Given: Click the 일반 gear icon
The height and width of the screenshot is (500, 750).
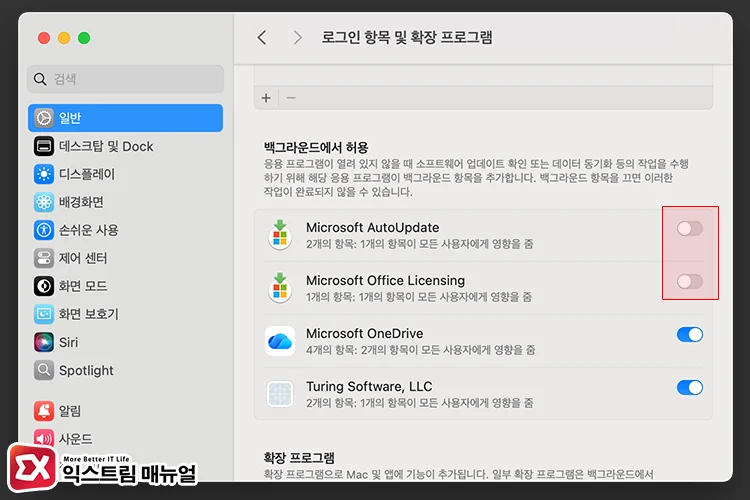Looking at the screenshot, I should (x=44, y=118).
